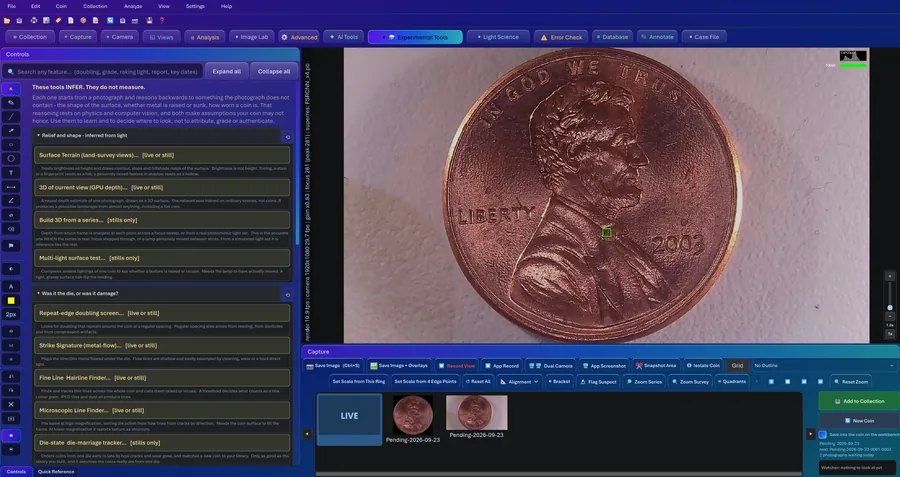Click Reset Zoom button
900x477 pixels.
pyautogui.click(x=850, y=382)
